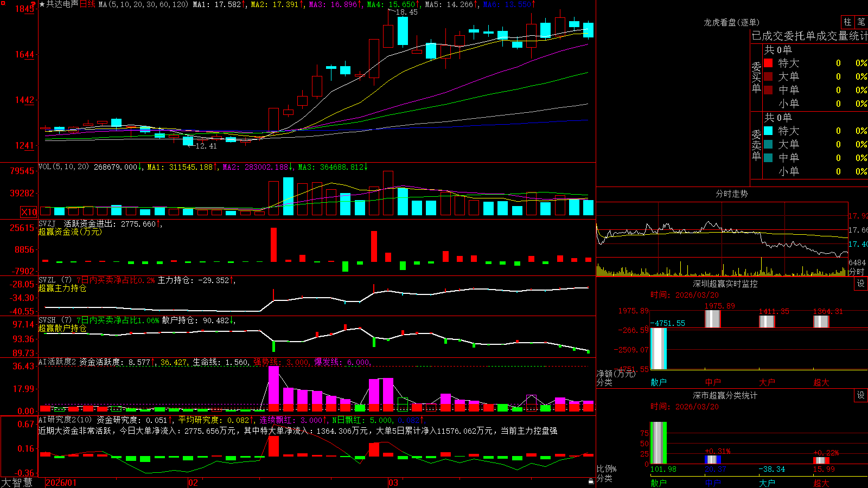Click the 1411.35 value above the 大户 bar
Viewport: 868px width, 488px height.
tap(774, 311)
